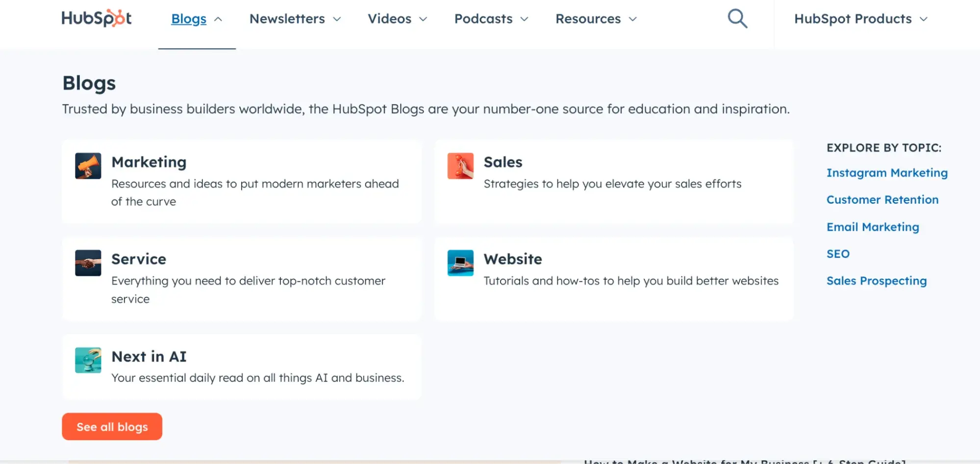Click the Website laptop icon
This screenshot has width=980, height=464.
[x=460, y=263]
